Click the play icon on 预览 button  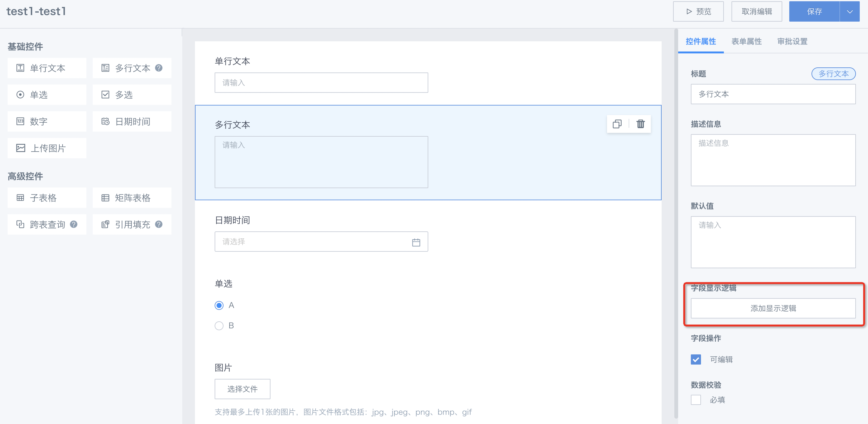(689, 11)
